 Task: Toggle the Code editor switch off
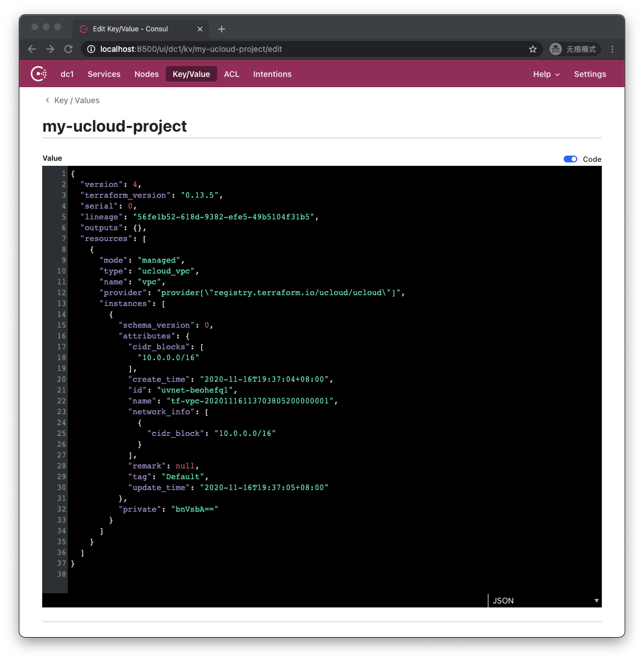[570, 159]
